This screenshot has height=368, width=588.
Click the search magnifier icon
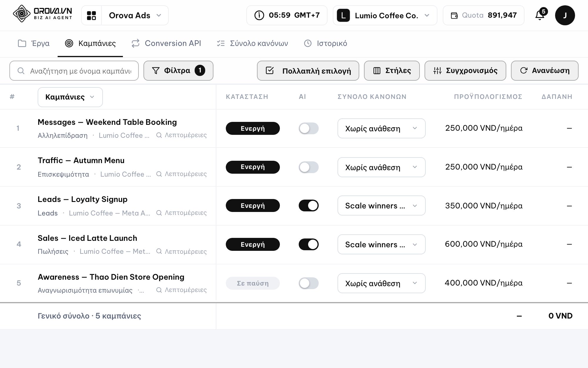[x=21, y=71]
